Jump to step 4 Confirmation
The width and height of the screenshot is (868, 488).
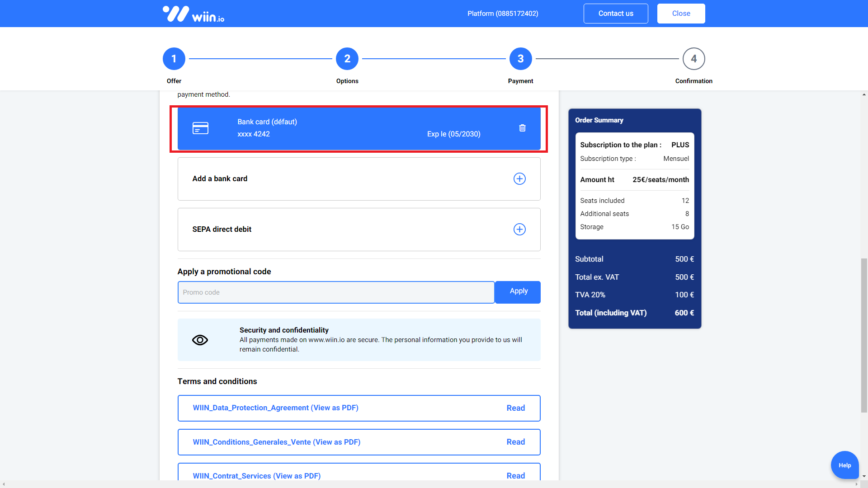(693, 59)
